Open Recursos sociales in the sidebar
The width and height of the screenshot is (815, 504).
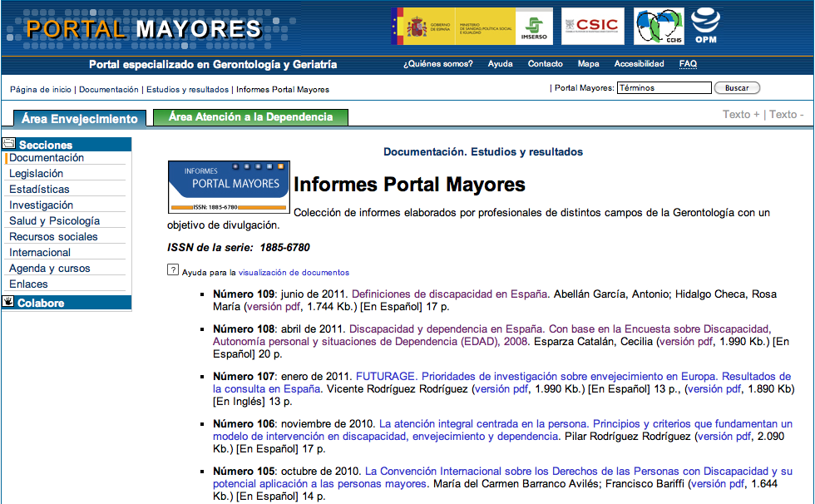[x=53, y=237]
